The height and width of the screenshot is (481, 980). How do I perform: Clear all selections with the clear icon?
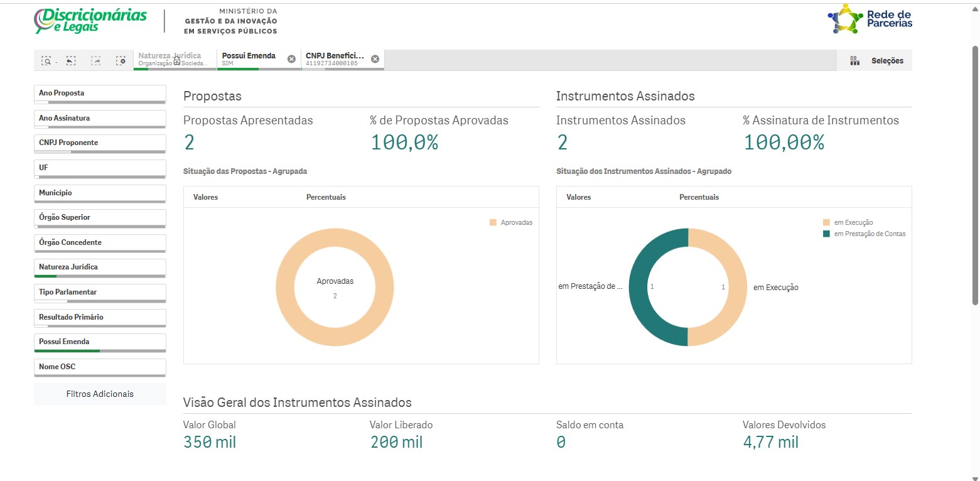[121, 60]
